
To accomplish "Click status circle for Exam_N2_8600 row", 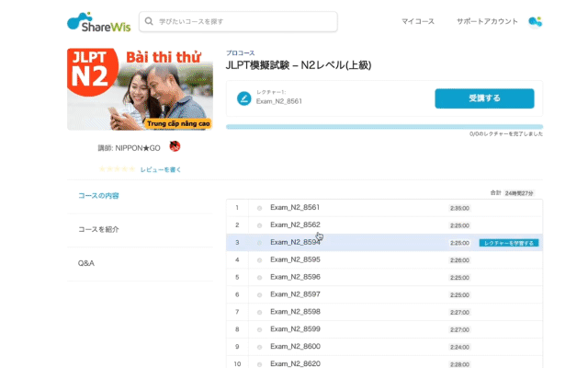I will point(259,348).
